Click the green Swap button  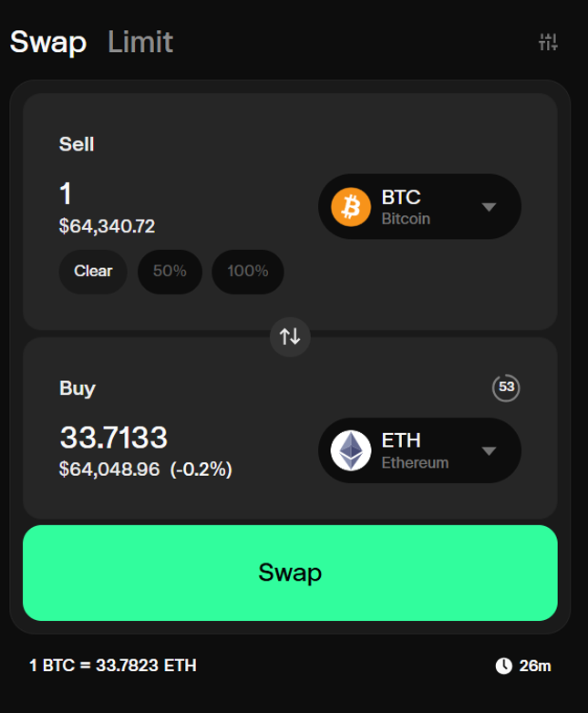click(290, 573)
